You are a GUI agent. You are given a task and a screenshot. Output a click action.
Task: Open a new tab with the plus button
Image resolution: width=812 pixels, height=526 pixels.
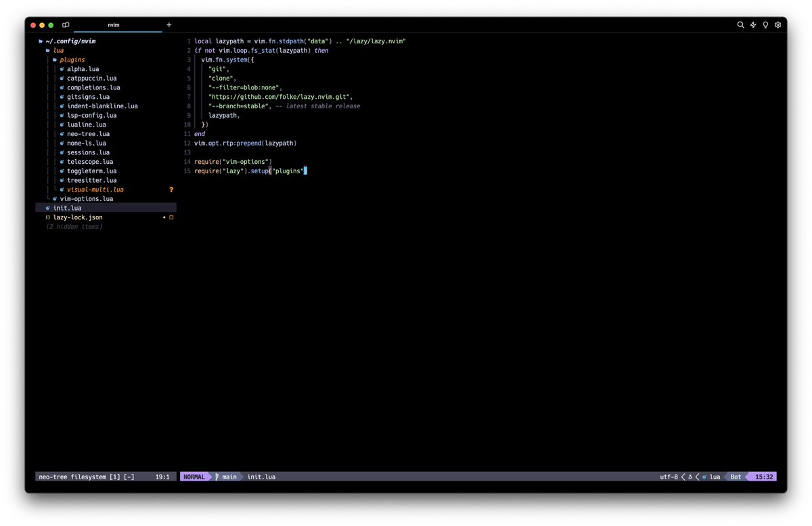pos(168,25)
